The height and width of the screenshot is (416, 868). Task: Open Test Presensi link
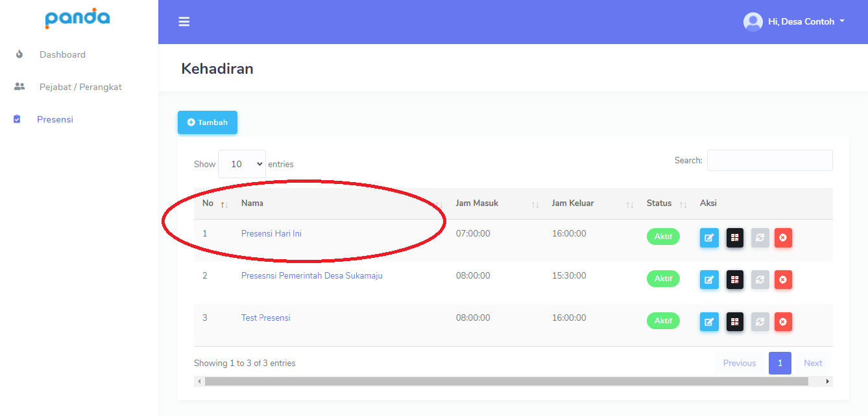coord(266,318)
